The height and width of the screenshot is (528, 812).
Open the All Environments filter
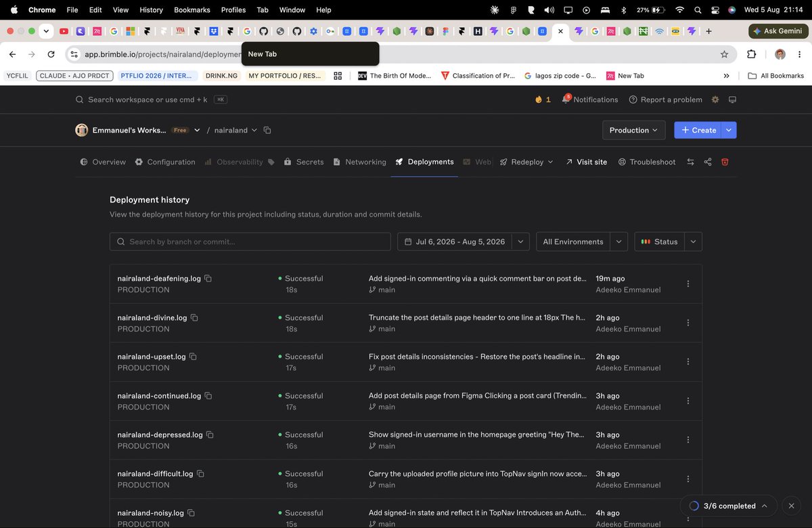(582, 242)
